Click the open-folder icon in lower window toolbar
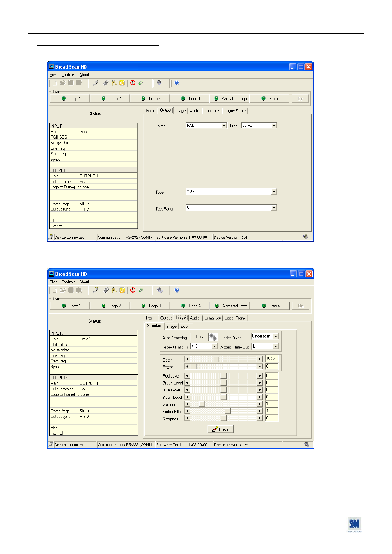This screenshot has height=554, width=392. [x=62, y=290]
